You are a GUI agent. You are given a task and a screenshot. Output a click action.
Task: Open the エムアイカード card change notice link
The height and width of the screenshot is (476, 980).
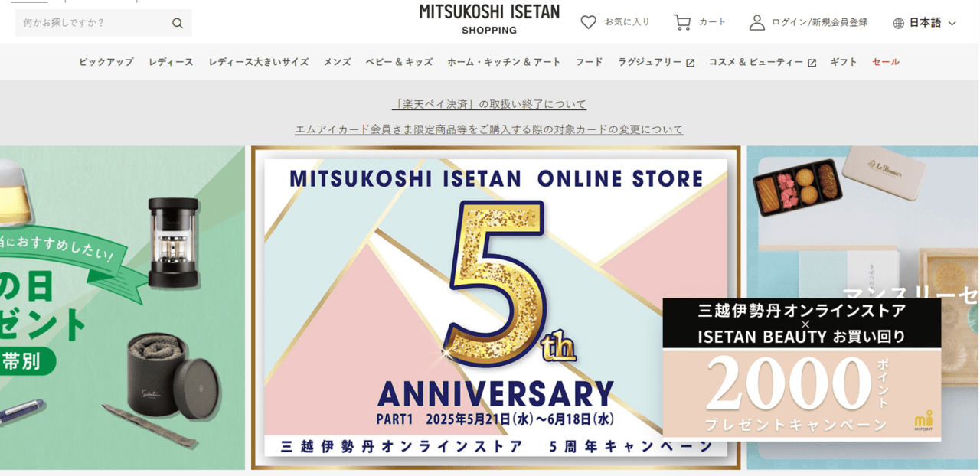point(489,129)
